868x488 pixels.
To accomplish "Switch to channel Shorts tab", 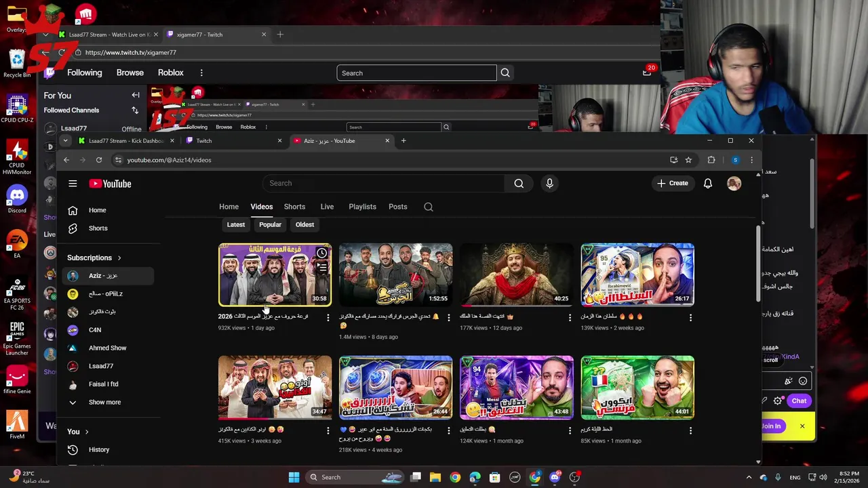I will coord(294,207).
